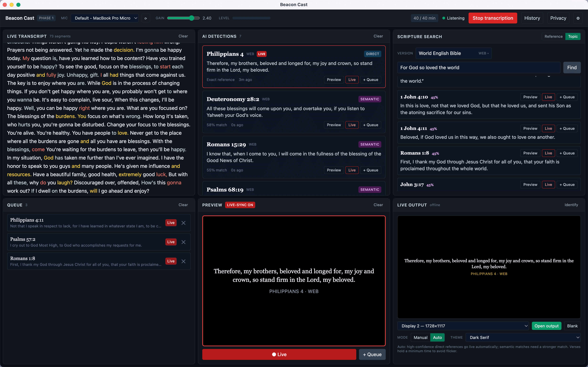Send queued Philippians 4:11 Live

coord(171,223)
